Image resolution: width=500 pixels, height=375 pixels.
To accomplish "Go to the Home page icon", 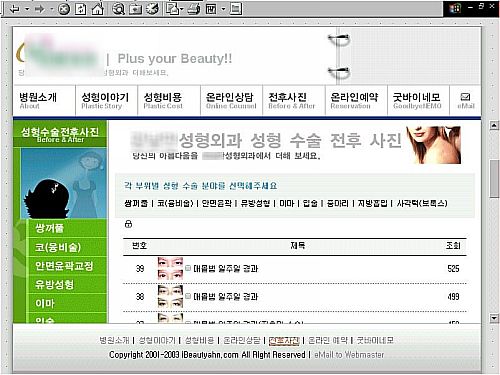I will (97, 9).
